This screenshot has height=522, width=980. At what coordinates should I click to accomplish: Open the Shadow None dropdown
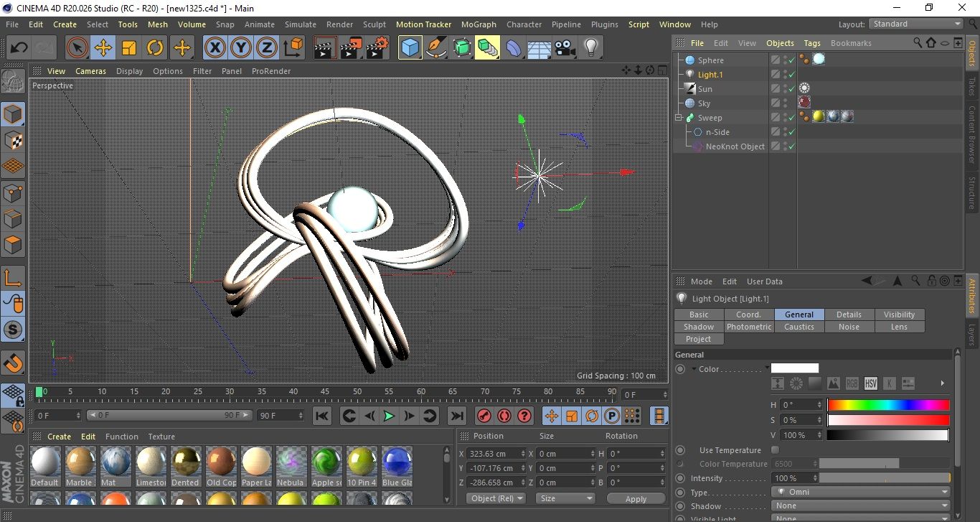click(x=861, y=506)
